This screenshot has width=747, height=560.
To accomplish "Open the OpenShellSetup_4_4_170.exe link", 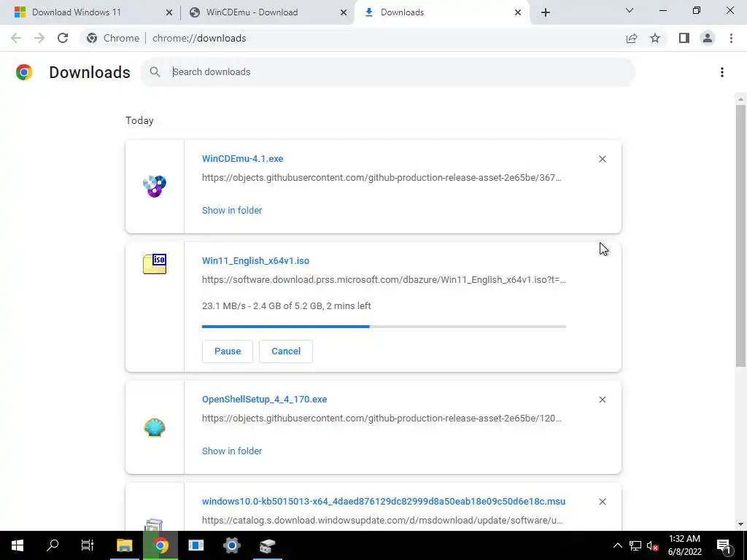I will 264,400.
